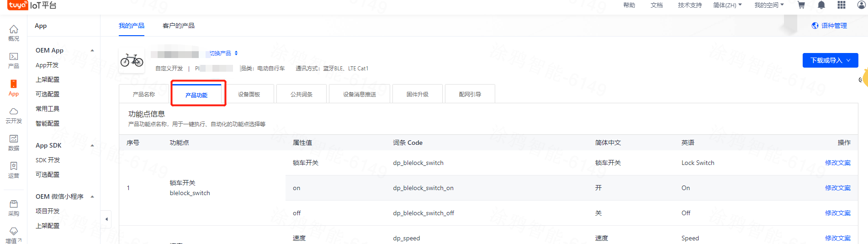This screenshot has height=244, width=868.
Task: Open the 简体(ZH) language dropdown
Action: click(x=727, y=5)
